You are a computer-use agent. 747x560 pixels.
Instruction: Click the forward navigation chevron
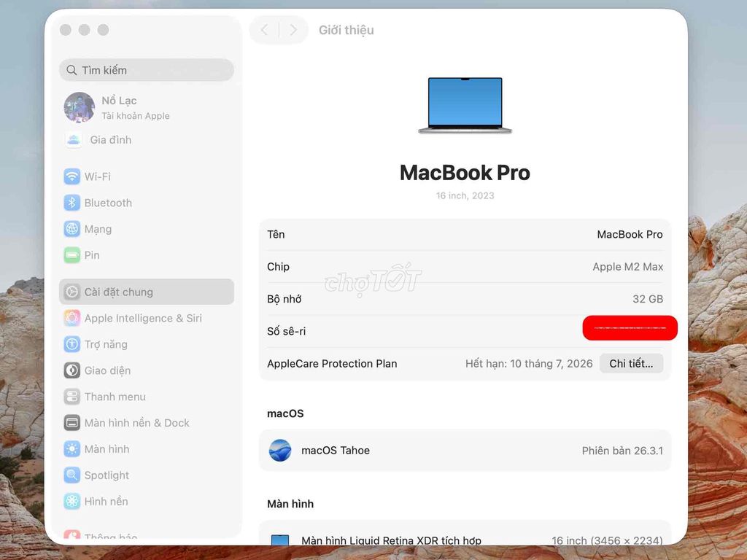[x=293, y=30]
